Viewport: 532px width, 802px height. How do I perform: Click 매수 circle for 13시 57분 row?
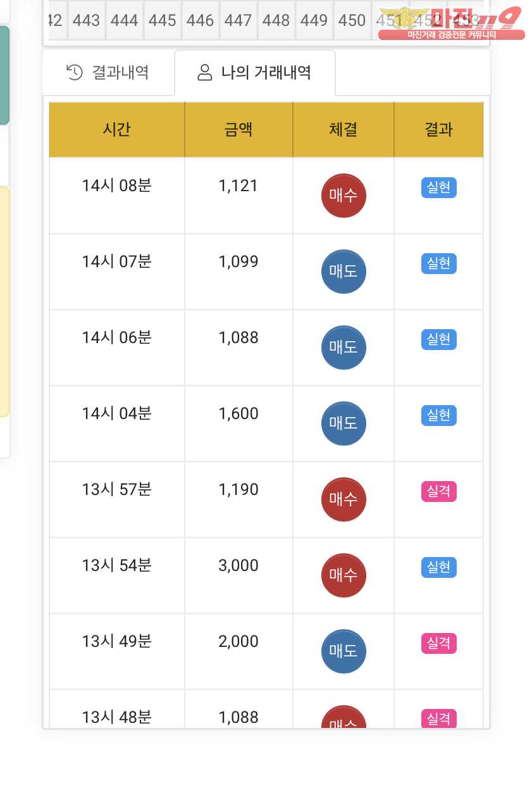point(343,499)
